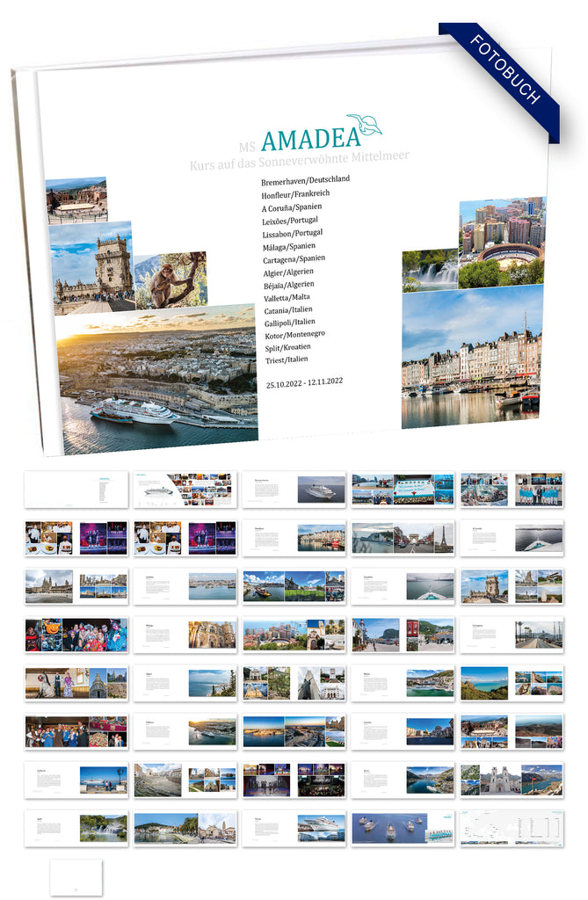The image size is (588, 900).
Task: Click the 25.10.2022 - 12.11.2022 date range
Action: pyautogui.click(x=304, y=384)
